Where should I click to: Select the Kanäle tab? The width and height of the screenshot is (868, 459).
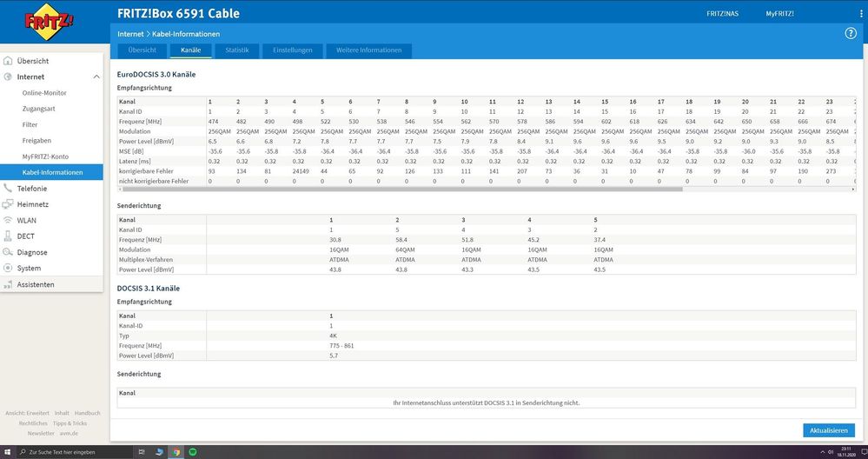tap(190, 50)
